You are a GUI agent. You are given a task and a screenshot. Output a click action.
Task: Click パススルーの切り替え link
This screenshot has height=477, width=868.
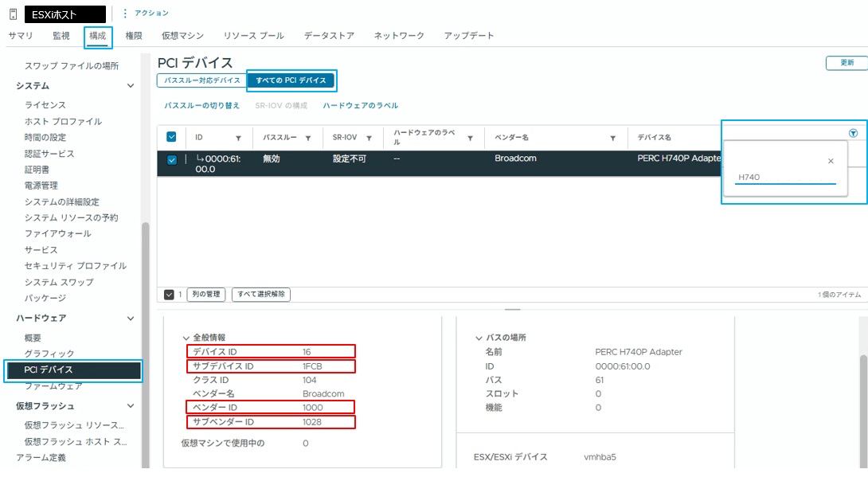pyautogui.click(x=201, y=105)
